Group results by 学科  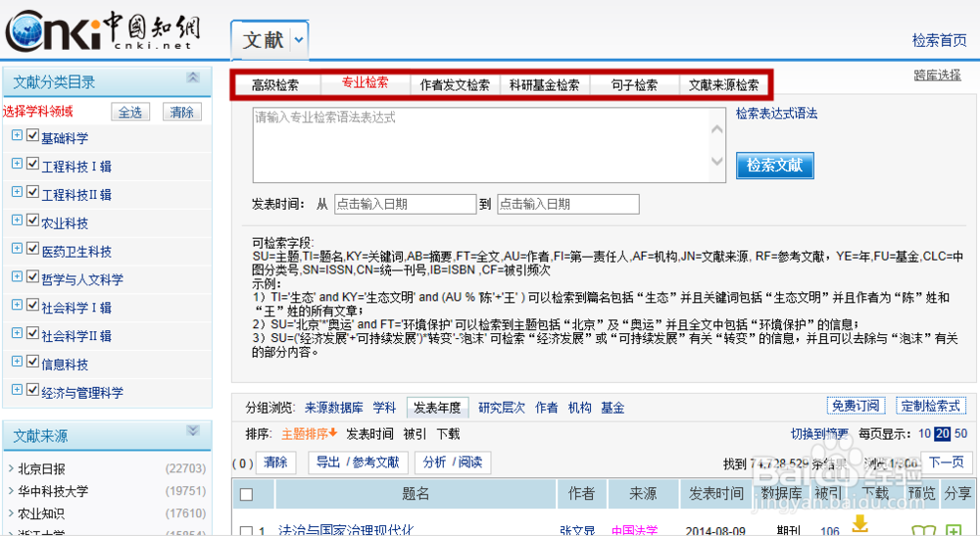384,408
